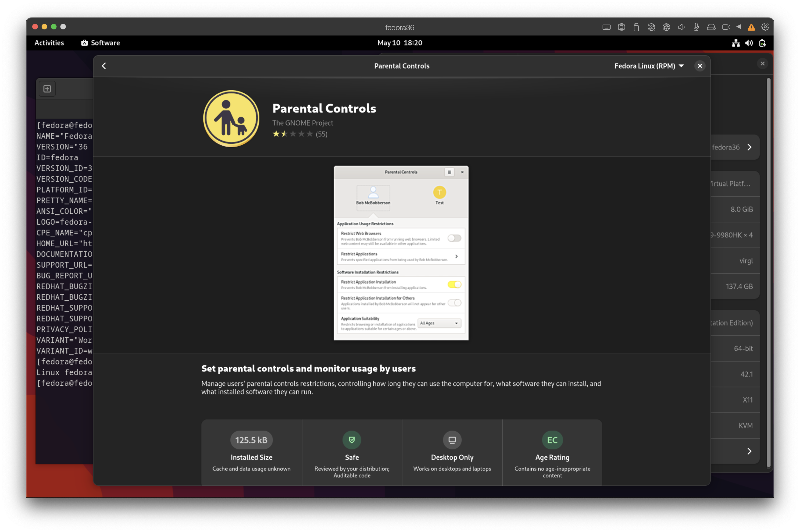
Task: Open the Installed Size 125.5 kB tile
Action: [251, 453]
